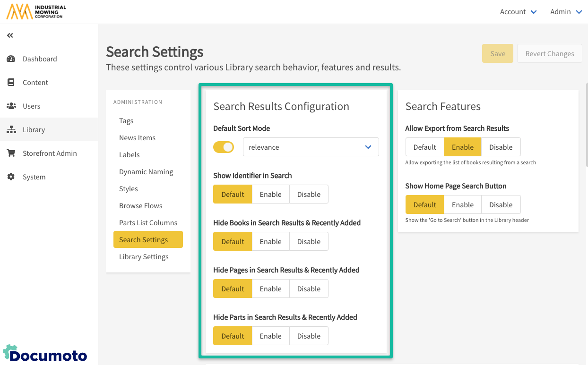Viewport: 588px width, 365px height.
Task: Set Allow Export from Search Results to Disable
Action: (501, 147)
